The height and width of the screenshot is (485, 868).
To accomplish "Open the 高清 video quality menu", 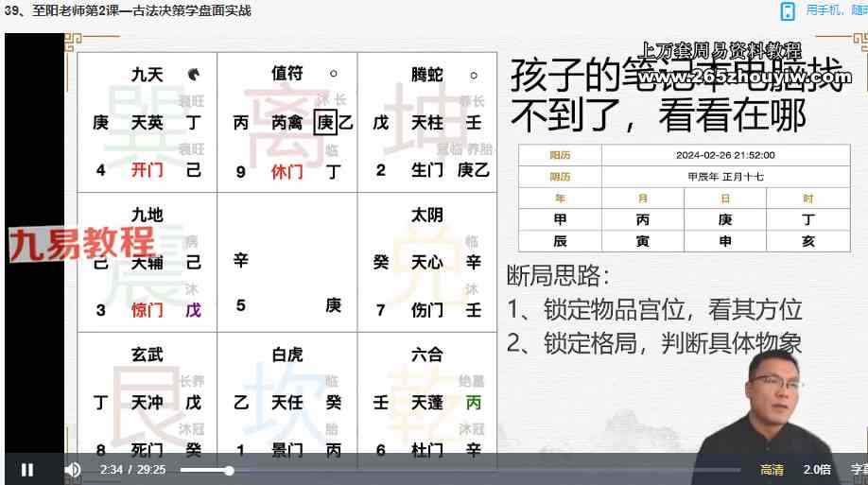I will (x=772, y=470).
